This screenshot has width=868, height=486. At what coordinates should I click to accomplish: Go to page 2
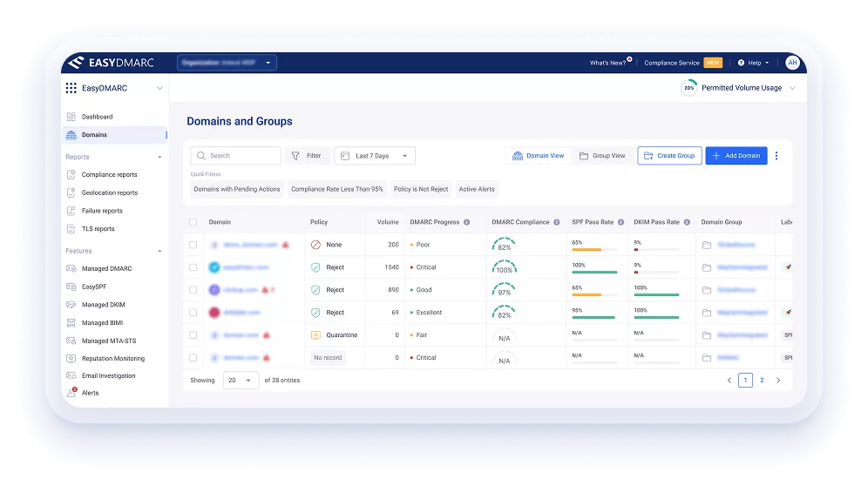click(x=762, y=381)
